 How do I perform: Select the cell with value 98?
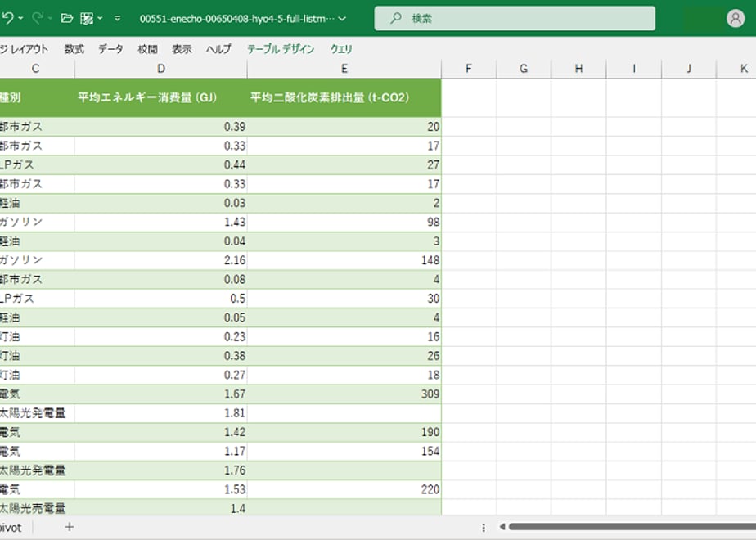pos(344,223)
